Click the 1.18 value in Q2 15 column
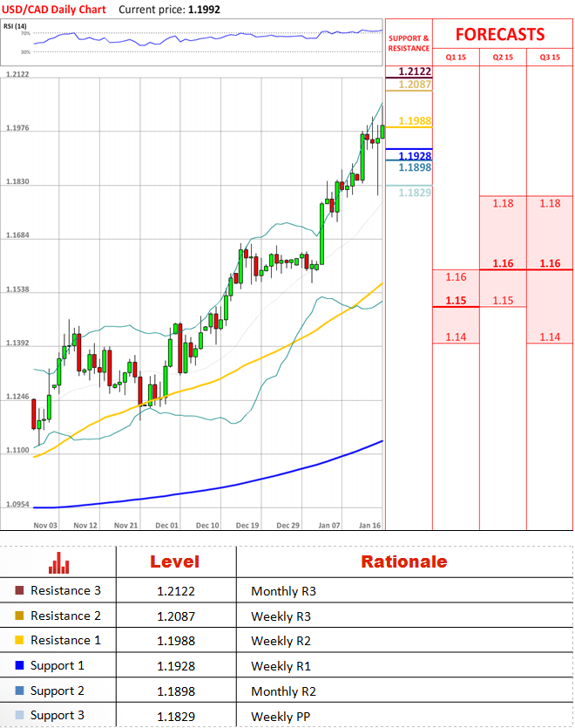Viewport: 575px width, 728px height. [x=503, y=203]
